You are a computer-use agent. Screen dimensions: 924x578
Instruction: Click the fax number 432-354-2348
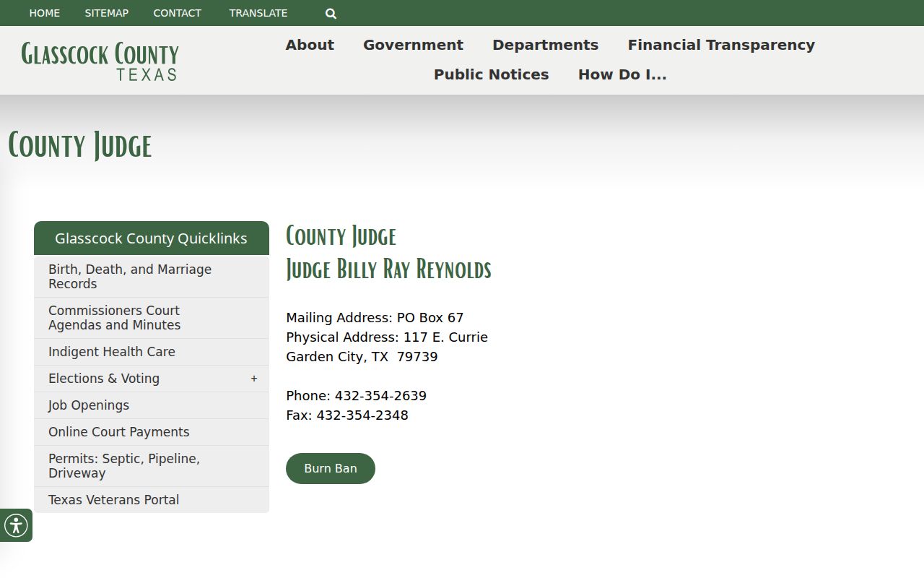coord(362,415)
